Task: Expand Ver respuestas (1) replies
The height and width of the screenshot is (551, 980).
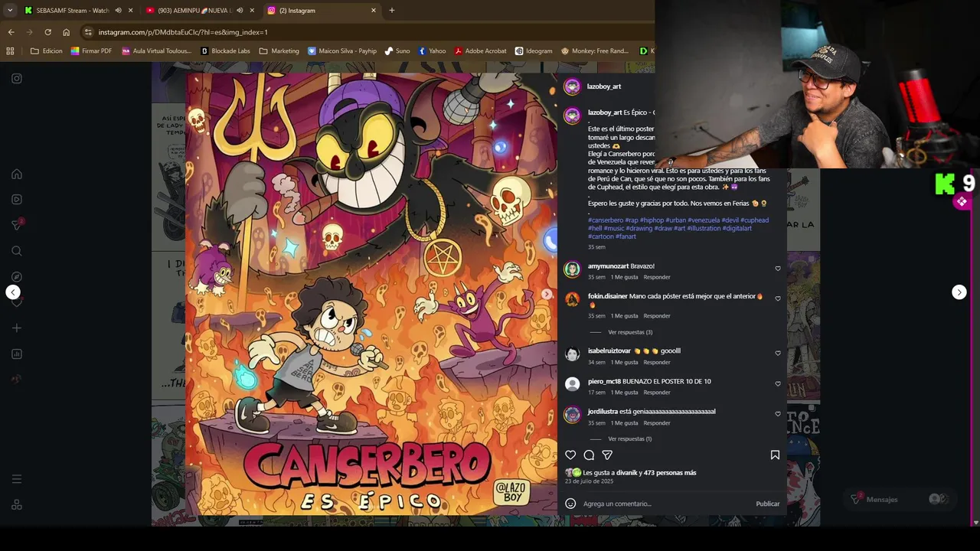Action: pyautogui.click(x=630, y=439)
